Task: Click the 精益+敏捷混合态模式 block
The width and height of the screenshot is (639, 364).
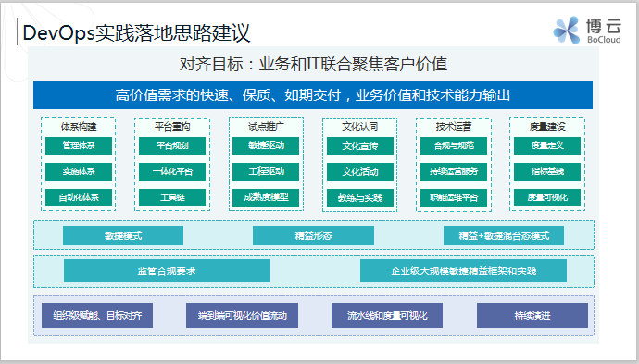Action: (x=504, y=235)
